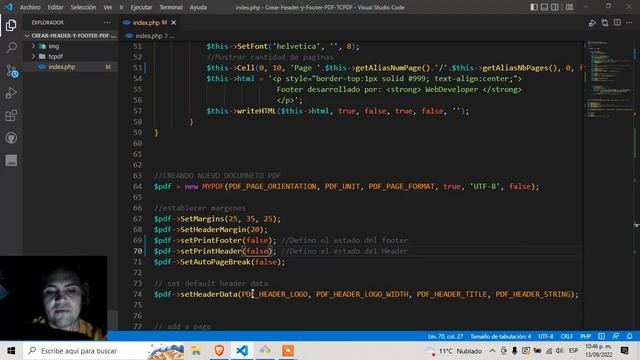The height and width of the screenshot is (360, 640).
Task: Open notifications bell in status bar
Action: (629, 336)
